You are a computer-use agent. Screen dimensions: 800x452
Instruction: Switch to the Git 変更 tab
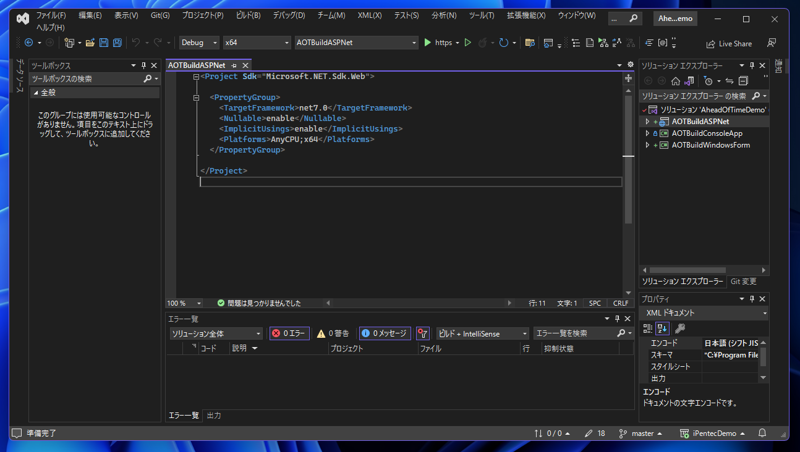[743, 282]
